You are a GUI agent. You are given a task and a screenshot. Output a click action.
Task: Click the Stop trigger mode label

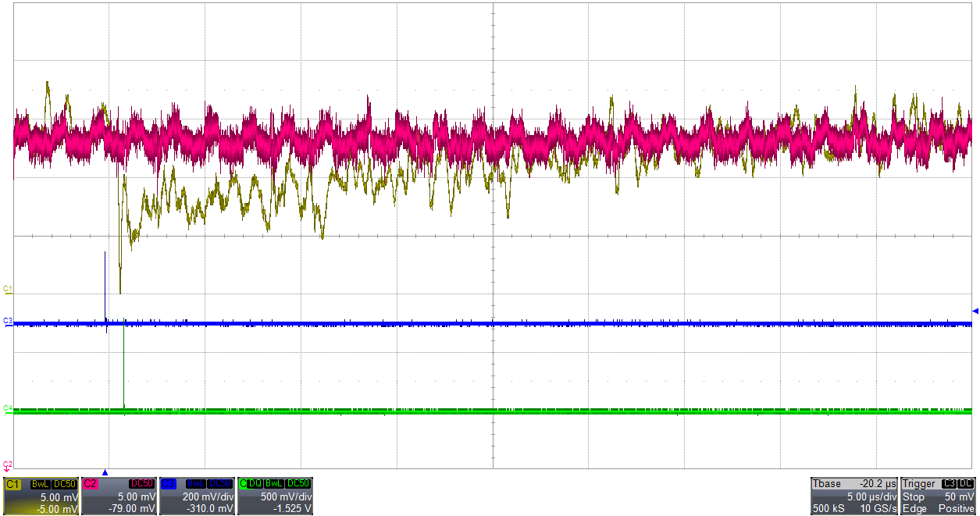914,496
